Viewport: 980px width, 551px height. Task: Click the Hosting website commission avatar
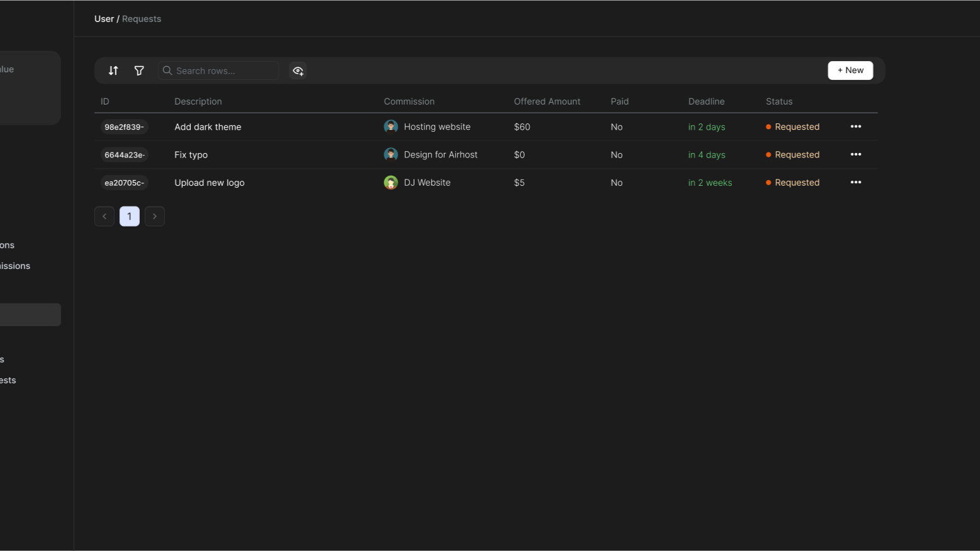tap(390, 127)
